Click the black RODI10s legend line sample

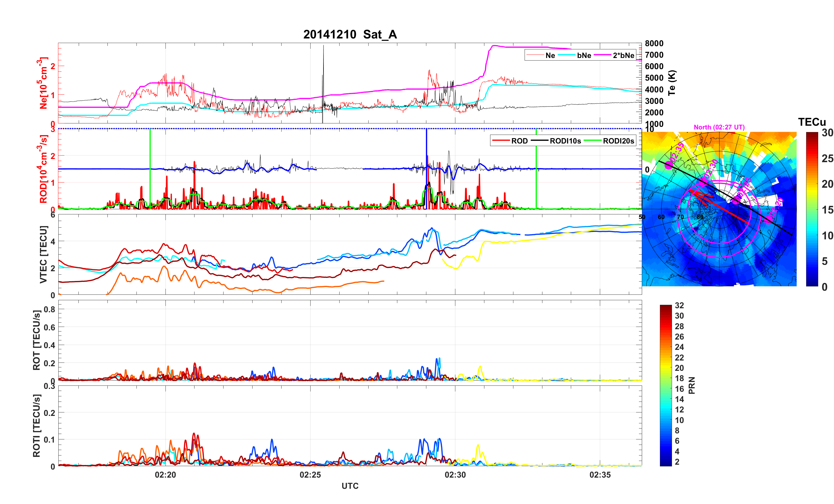pos(539,141)
